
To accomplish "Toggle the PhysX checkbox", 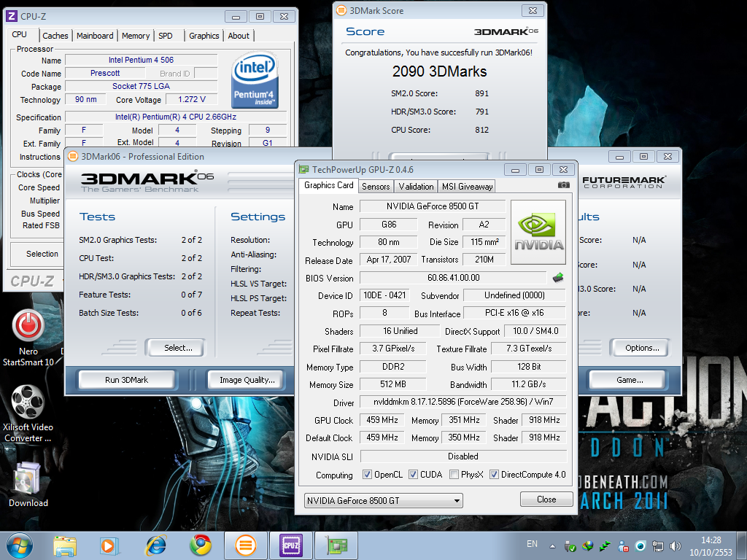I will (454, 474).
